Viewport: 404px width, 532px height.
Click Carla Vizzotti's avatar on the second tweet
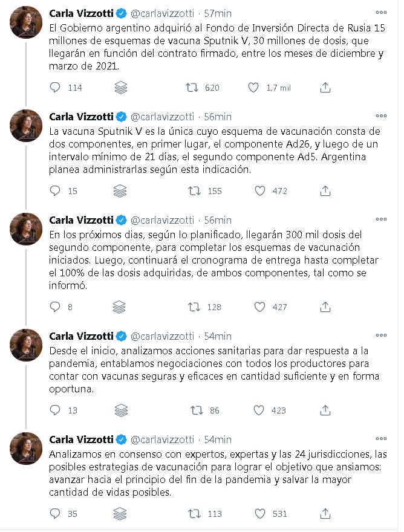tap(26, 126)
